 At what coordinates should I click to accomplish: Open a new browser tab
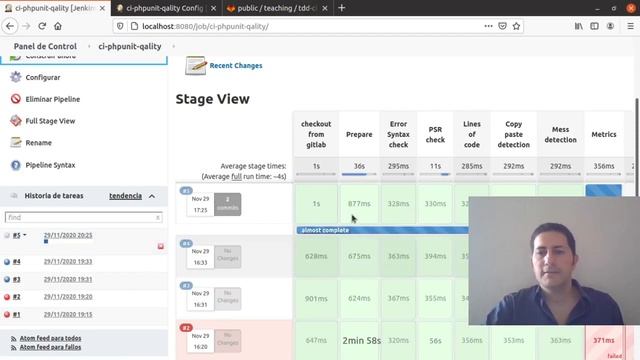(x=342, y=8)
